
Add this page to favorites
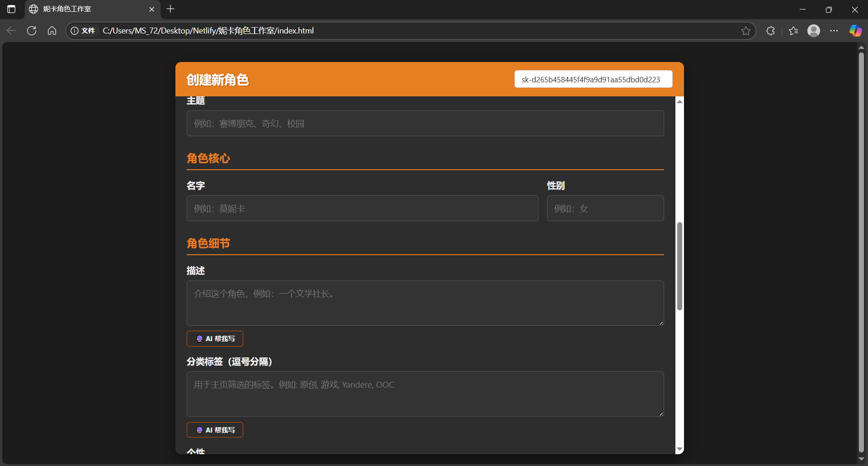[746, 31]
